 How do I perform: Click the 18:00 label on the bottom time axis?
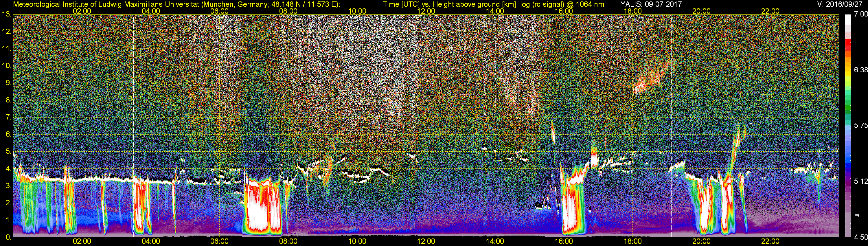pos(632,241)
